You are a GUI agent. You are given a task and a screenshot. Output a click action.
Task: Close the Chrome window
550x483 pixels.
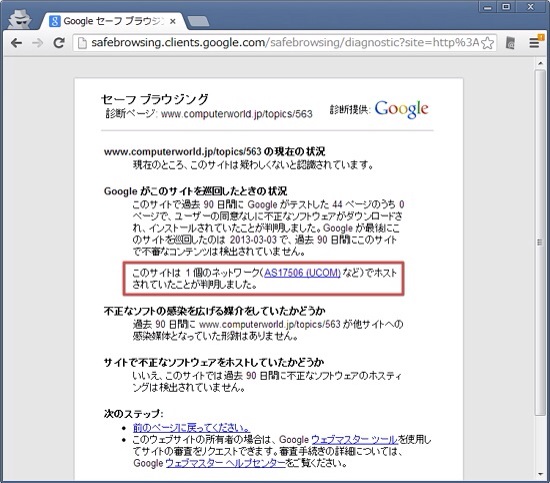[531, 7]
